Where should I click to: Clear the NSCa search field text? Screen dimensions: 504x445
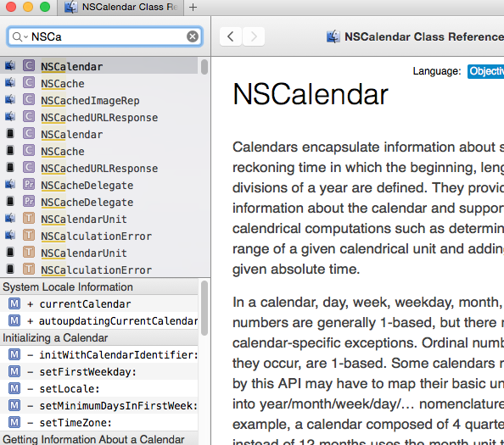point(193,36)
